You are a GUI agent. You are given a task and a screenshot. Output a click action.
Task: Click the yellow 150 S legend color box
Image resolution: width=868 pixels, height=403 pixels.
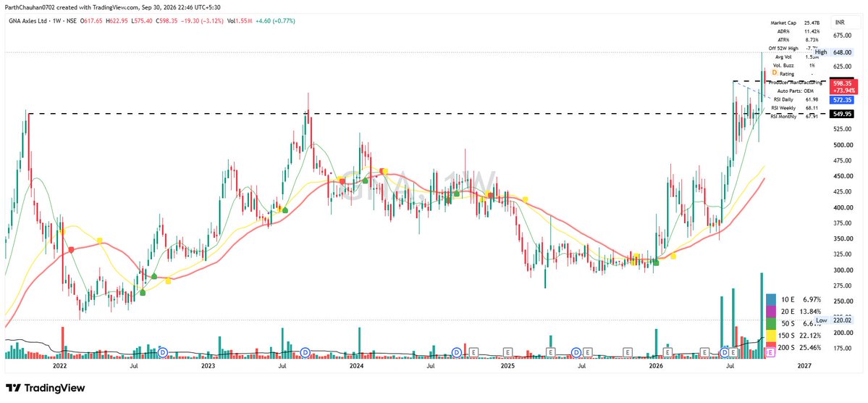(770, 336)
